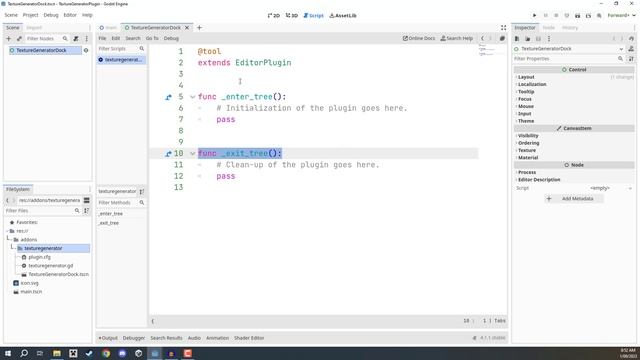640x360 pixels.
Task: Switch to the History dock tab
Action: pyautogui.click(x=570, y=28)
